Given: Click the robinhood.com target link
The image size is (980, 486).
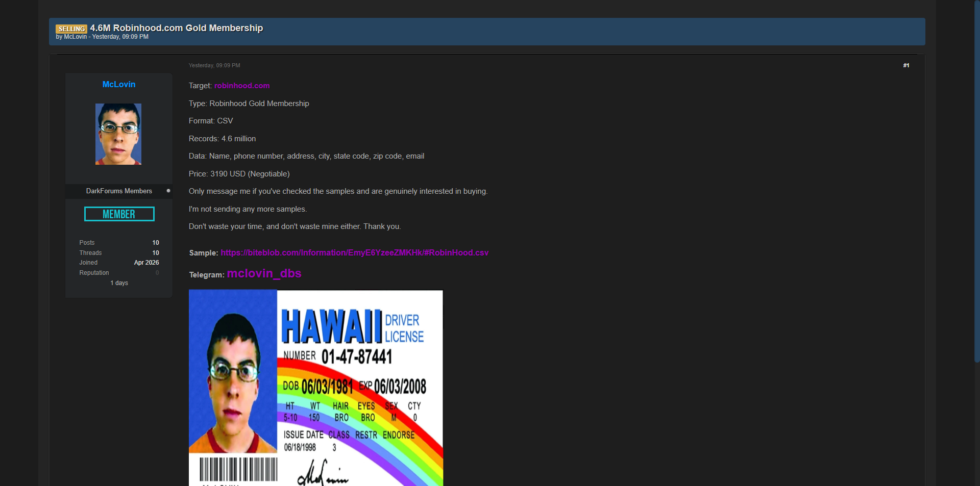Looking at the screenshot, I should click(x=242, y=86).
